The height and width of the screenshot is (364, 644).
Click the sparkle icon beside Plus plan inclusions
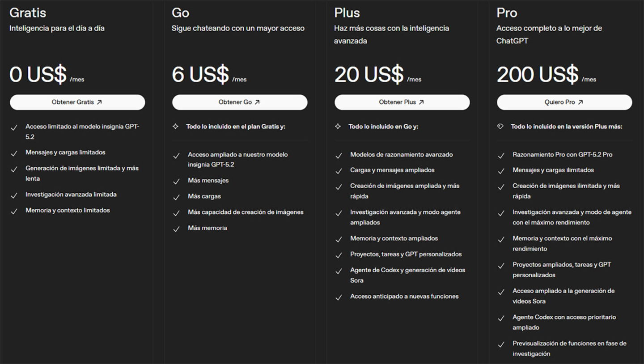point(339,127)
